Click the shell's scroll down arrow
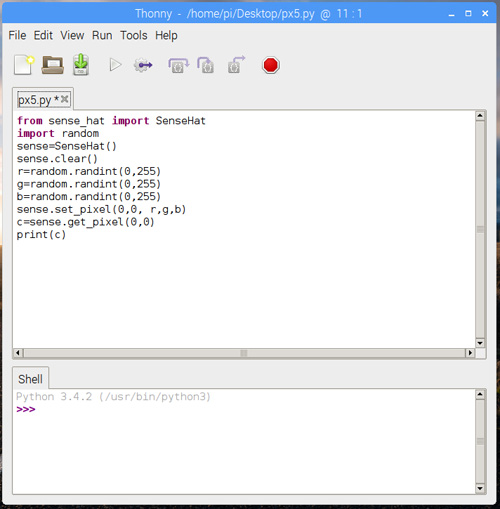 [x=480, y=489]
